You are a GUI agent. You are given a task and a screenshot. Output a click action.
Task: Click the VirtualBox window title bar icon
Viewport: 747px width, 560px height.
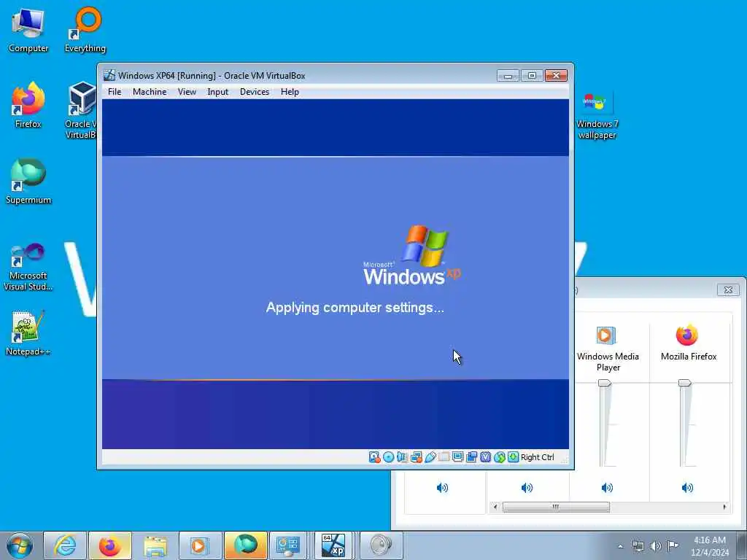(109, 75)
